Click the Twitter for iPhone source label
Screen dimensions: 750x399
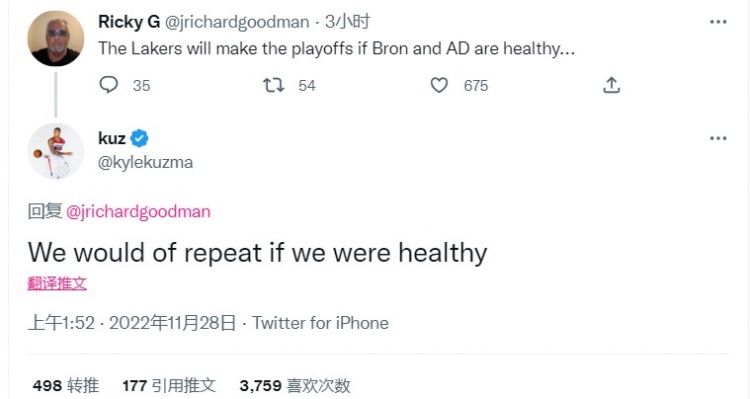point(320,323)
